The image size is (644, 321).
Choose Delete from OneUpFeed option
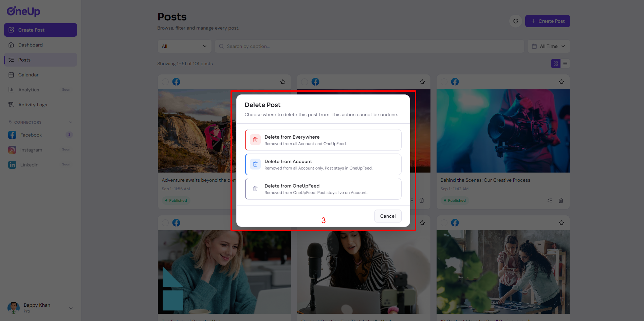point(323,189)
